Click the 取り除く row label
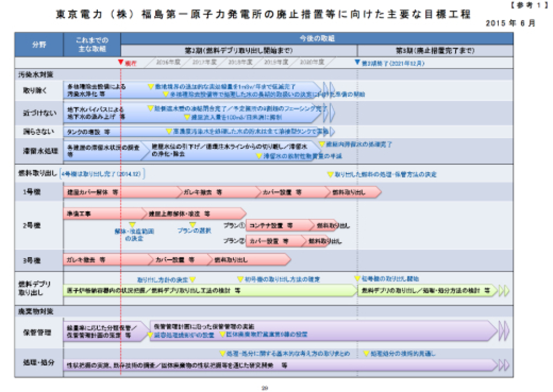This screenshot has width=553, height=392. pyautogui.click(x=35, y=91)
